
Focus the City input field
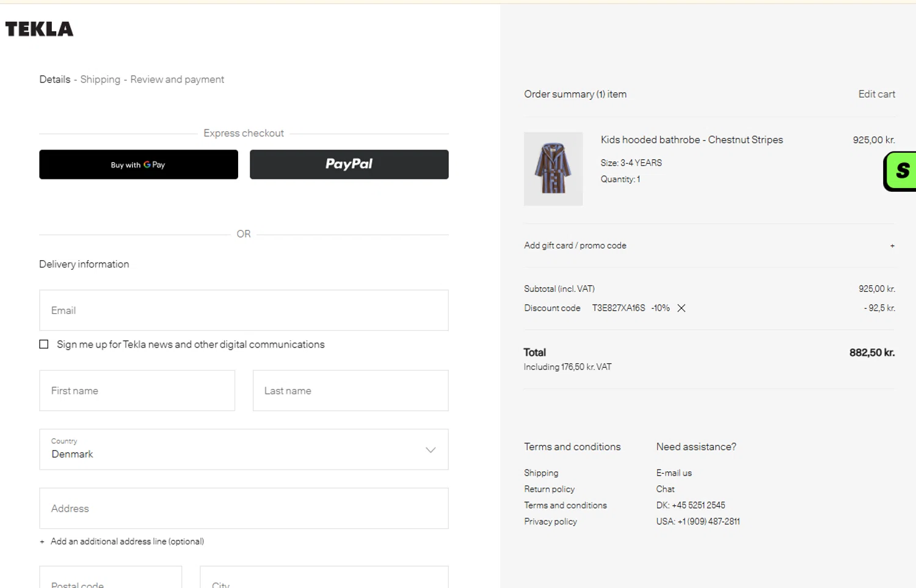click(324, 578)
